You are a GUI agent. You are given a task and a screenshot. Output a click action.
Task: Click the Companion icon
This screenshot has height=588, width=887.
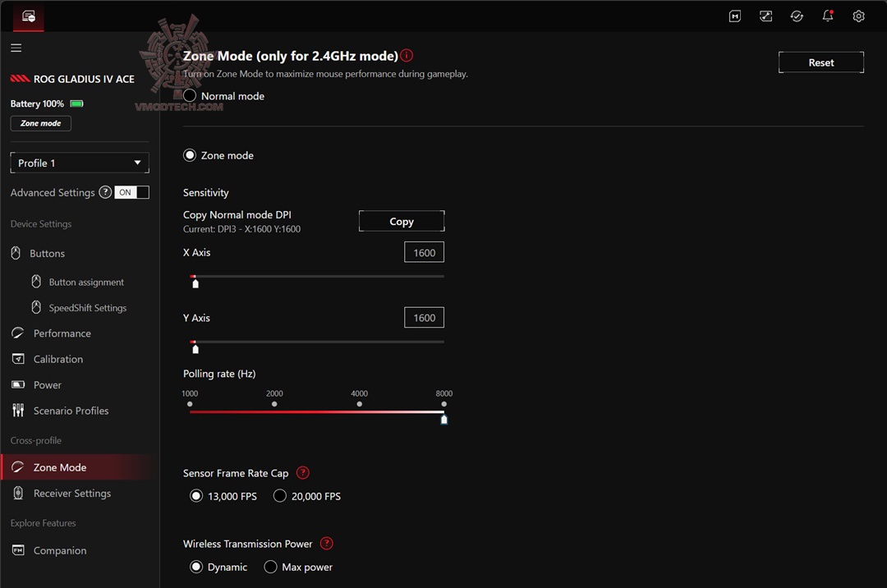click(18, 549)
